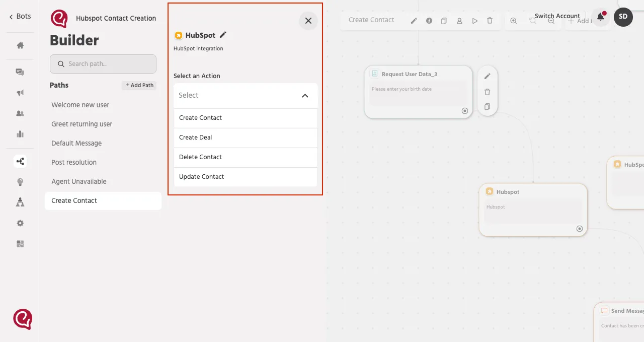Screen dimensions: 644x342
Task: Select the flow builder icon in sidebar
Action: [x=20, y=161]
